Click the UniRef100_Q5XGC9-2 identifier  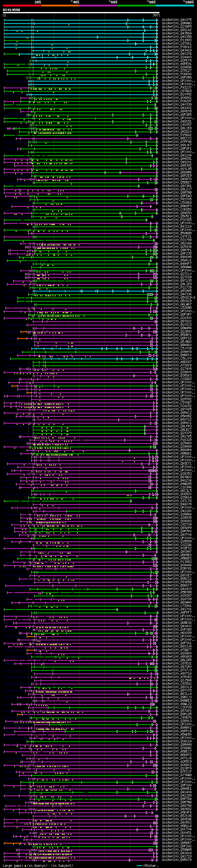click(179, 297)
